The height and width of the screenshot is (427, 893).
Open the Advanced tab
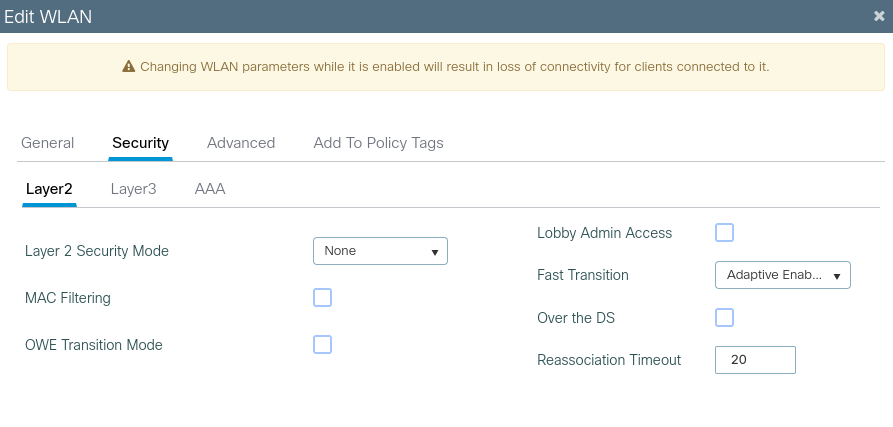241,143
